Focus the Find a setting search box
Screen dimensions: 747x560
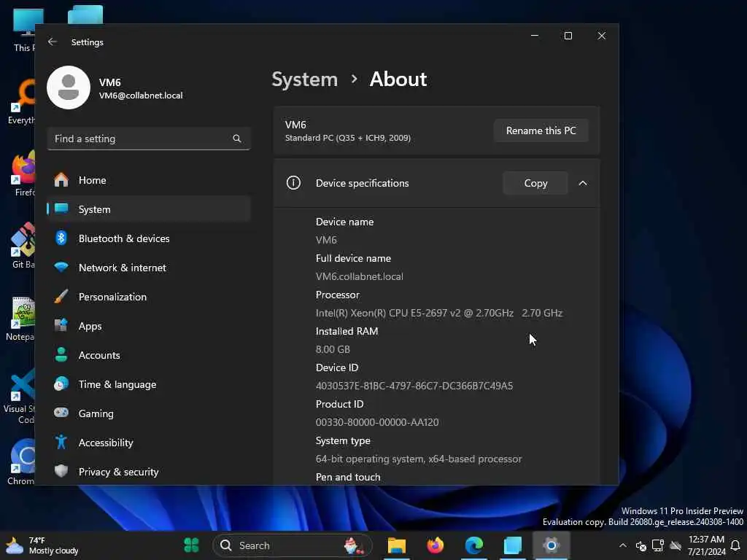pos(149,139)
